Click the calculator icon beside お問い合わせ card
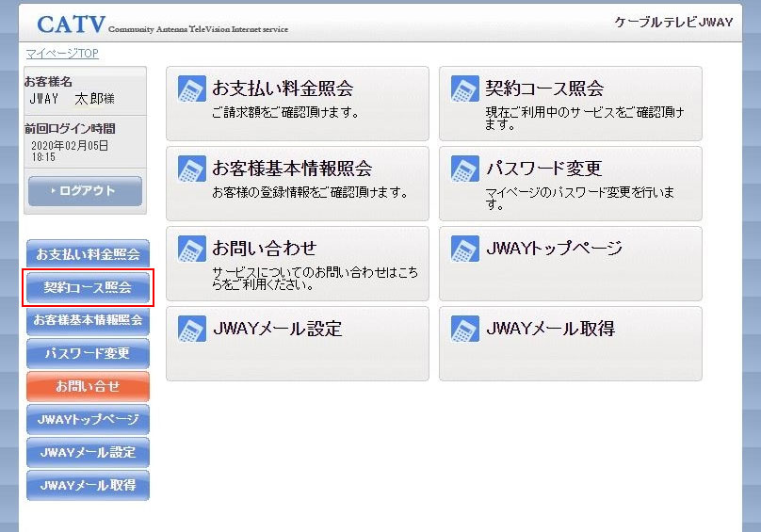This screenshot has height=532, width=761. (x=192, y=249)
